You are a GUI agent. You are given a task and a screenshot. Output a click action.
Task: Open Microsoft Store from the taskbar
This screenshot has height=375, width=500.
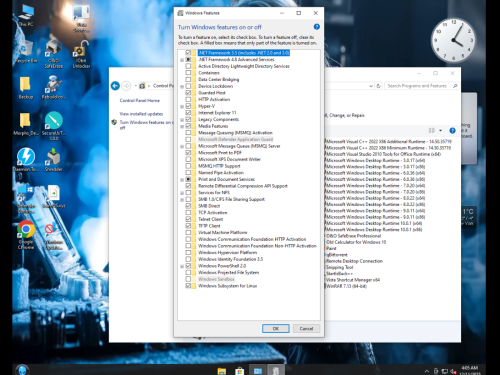tap(239, 371)
